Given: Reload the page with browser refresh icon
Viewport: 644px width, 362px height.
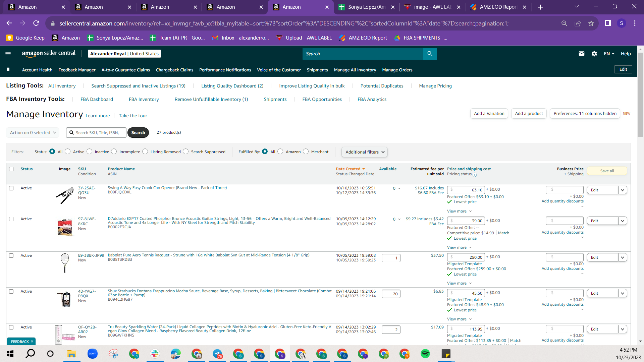Looking at the screenshot, I should [36, 23].
